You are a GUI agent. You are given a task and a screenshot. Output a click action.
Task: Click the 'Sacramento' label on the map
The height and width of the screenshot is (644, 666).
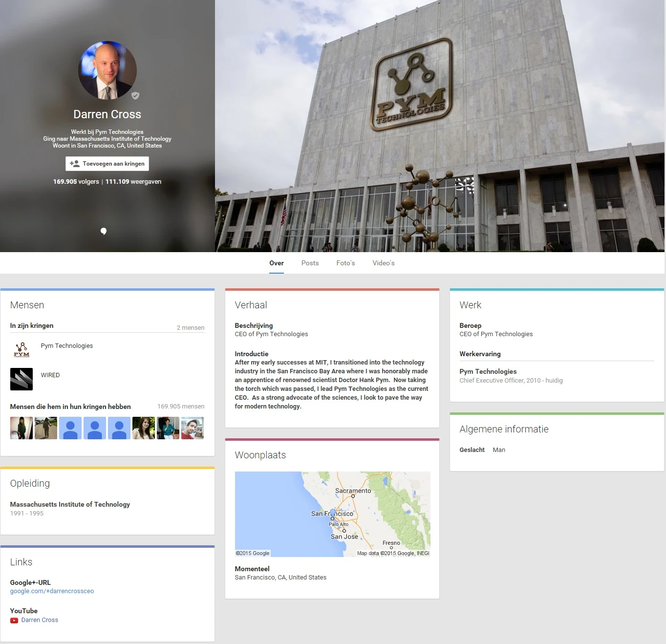click(x=353, y=491)
